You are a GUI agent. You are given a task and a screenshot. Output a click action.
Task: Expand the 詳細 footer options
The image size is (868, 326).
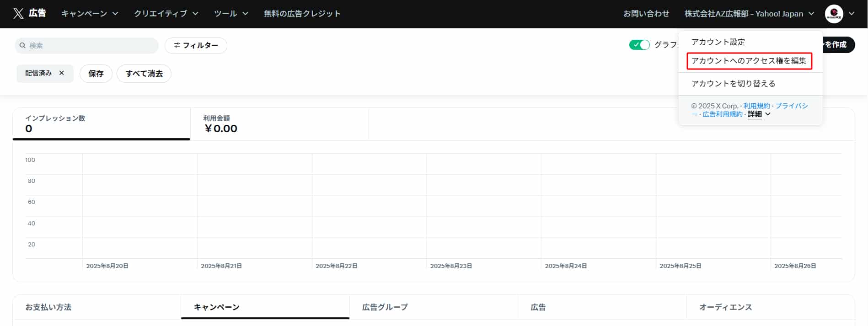click(x=759, y=114)
